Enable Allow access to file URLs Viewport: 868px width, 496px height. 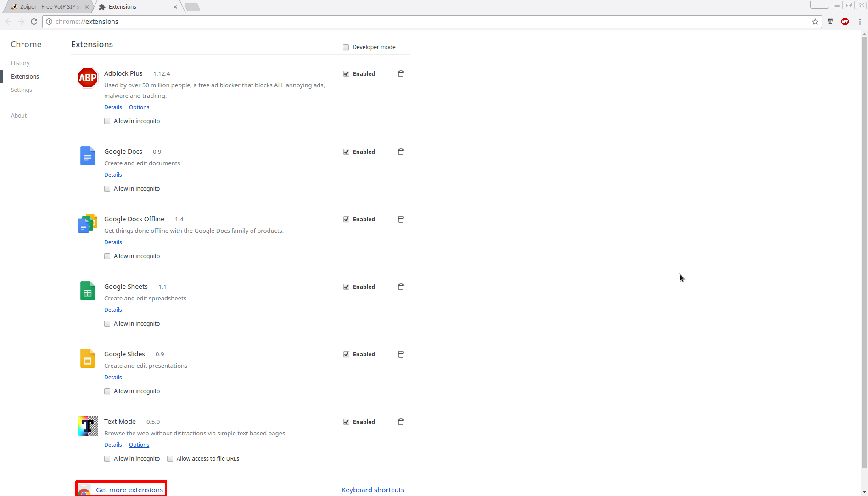pos(170,459)
